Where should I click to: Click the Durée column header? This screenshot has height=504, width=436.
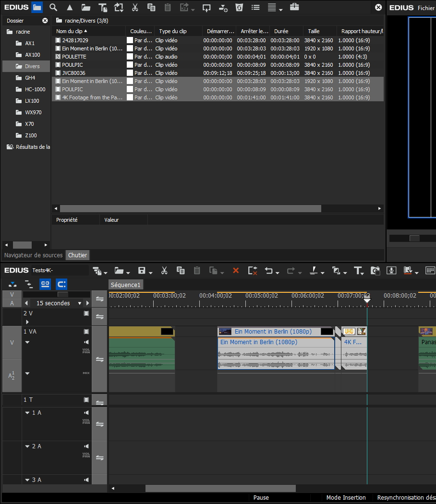(281, 31)
